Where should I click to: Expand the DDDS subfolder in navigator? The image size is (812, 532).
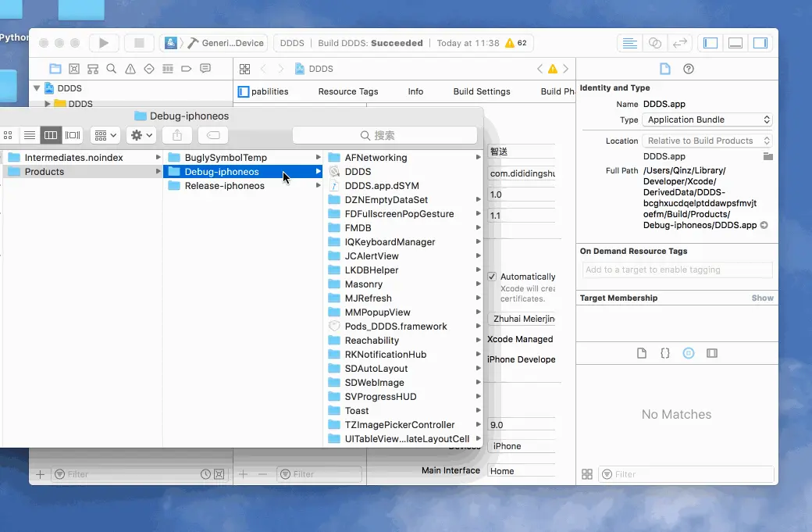tap(47, 104)
